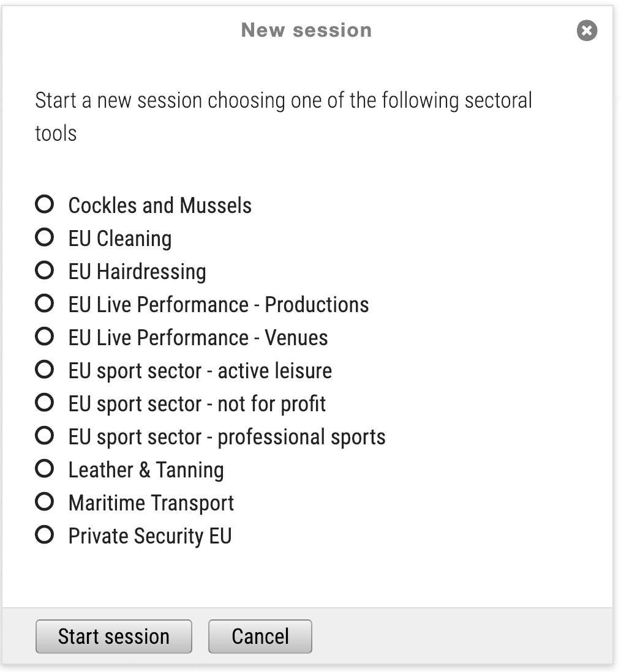Choose radio circle for sport sector - professional sports

pos(44,436)
